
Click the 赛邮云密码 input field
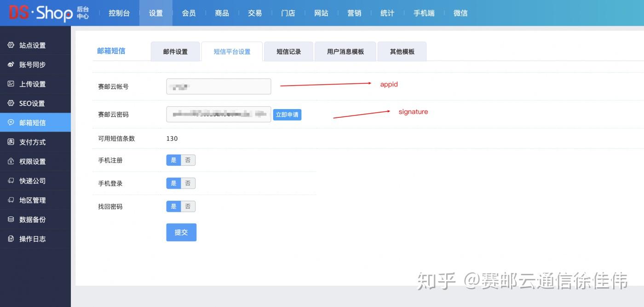point(218,114)
